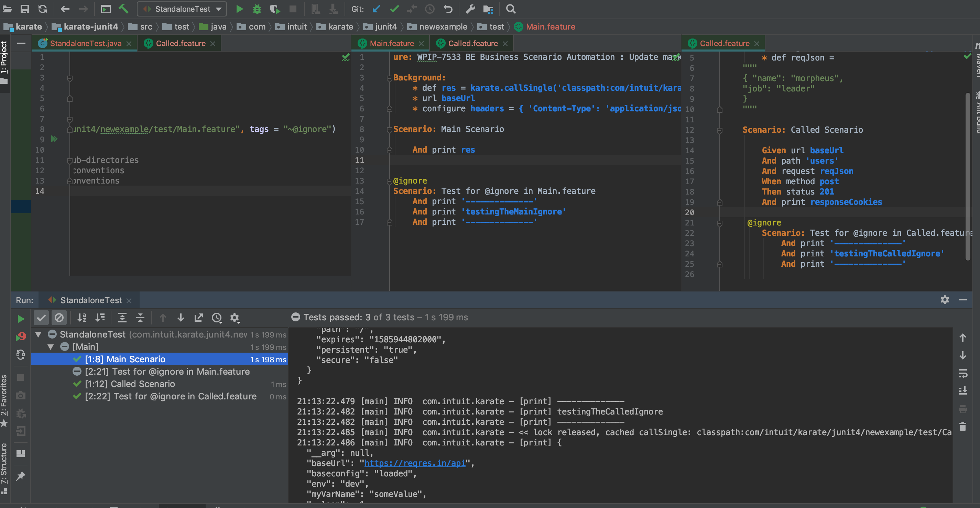Close the Main.feature tab
The image size is (980, 508).
[421, 44]
